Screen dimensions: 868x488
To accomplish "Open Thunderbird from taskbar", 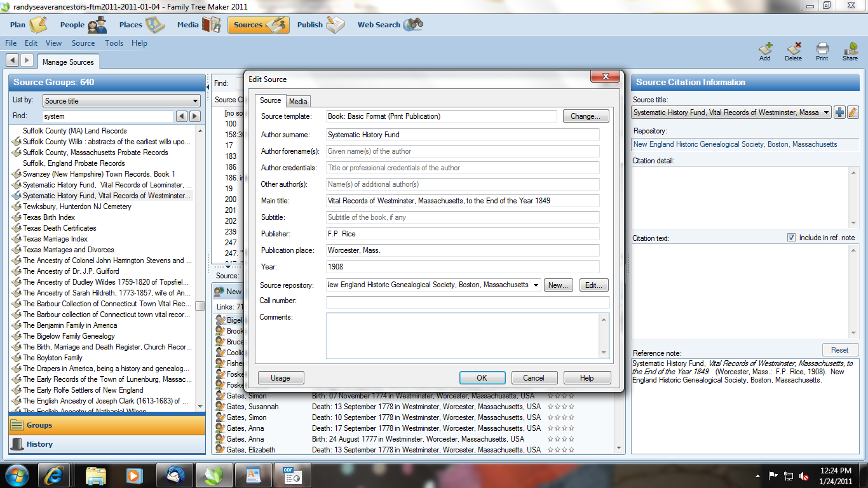I will [x=173, y=475].
